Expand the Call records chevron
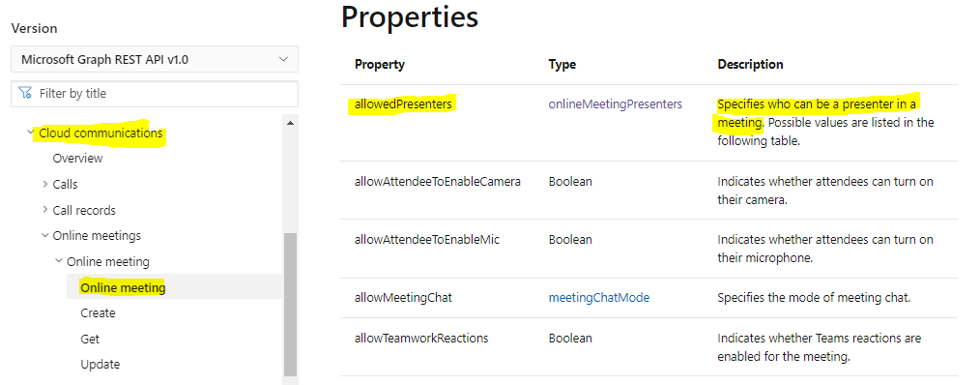Screen dimensions: 980x385 (x=45, y=210)
